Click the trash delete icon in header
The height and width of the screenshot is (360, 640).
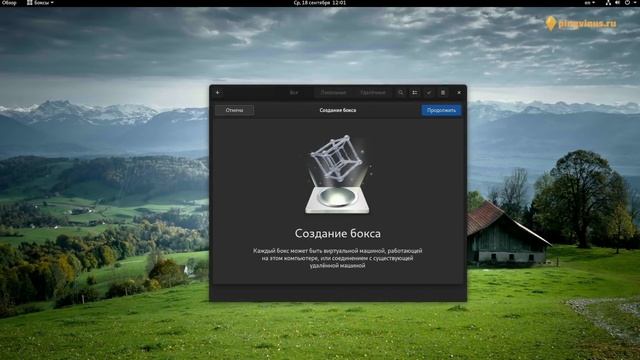coord(443,93)
